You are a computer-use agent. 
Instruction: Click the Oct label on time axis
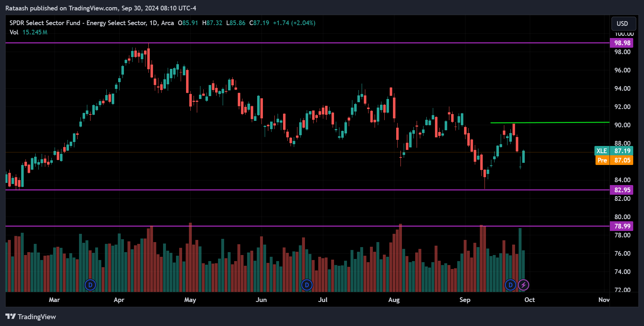(529, 300)
